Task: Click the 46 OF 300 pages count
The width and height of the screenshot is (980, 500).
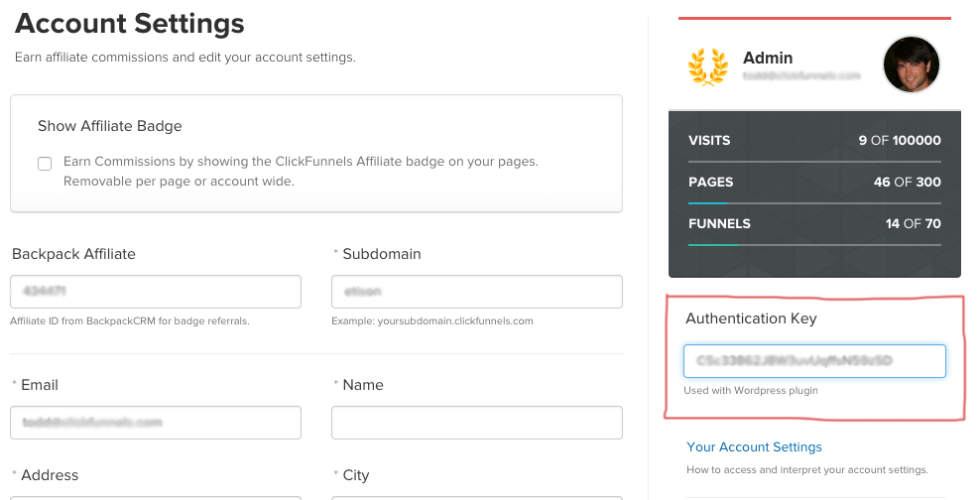Action: click(x=907, y=183)
